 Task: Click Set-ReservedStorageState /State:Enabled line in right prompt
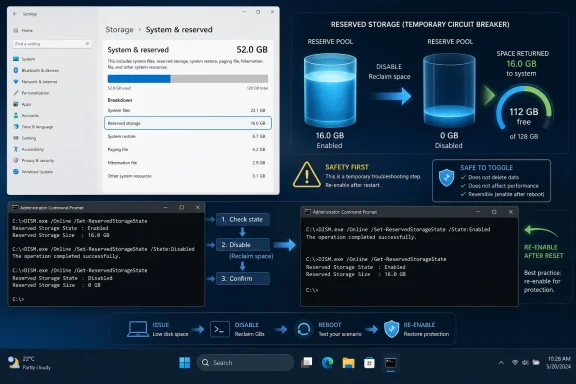click(398, 229)
